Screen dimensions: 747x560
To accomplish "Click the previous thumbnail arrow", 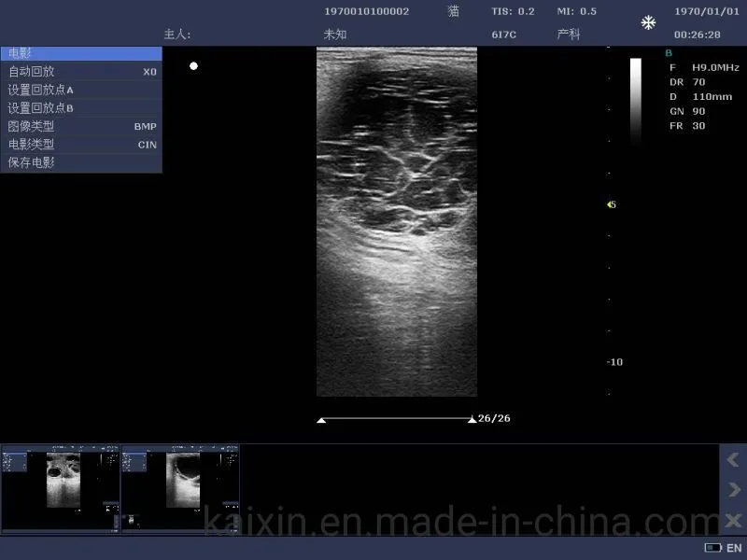I will tap(733, 459).
